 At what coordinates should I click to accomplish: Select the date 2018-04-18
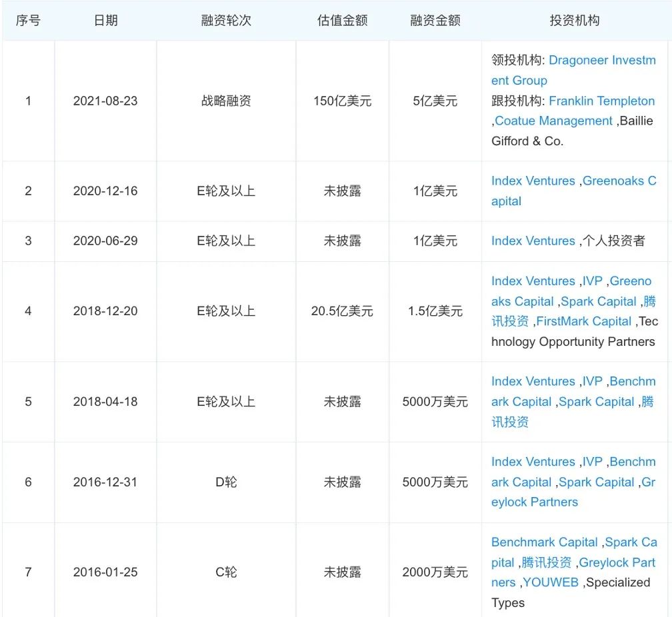(105, 402)
